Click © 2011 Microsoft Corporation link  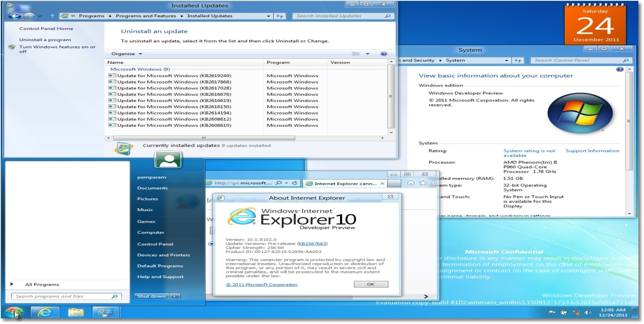261,285
